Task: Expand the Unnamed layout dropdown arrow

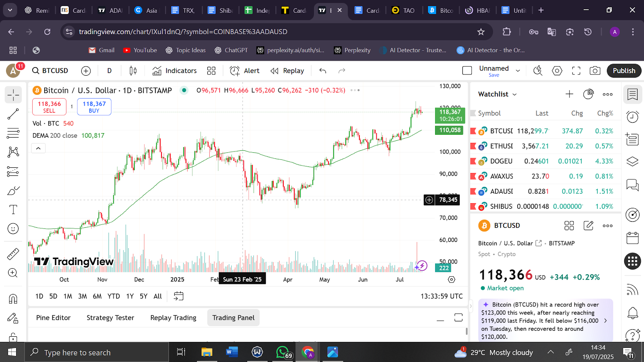Action: [518, 71]
